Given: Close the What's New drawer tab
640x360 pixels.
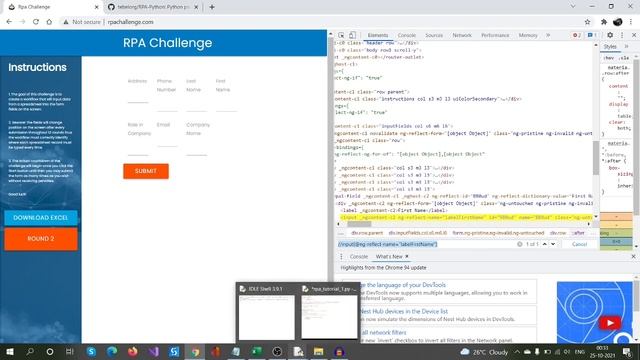Looking at the screenshot, I should pyautogui.click(x=407, y=256).
